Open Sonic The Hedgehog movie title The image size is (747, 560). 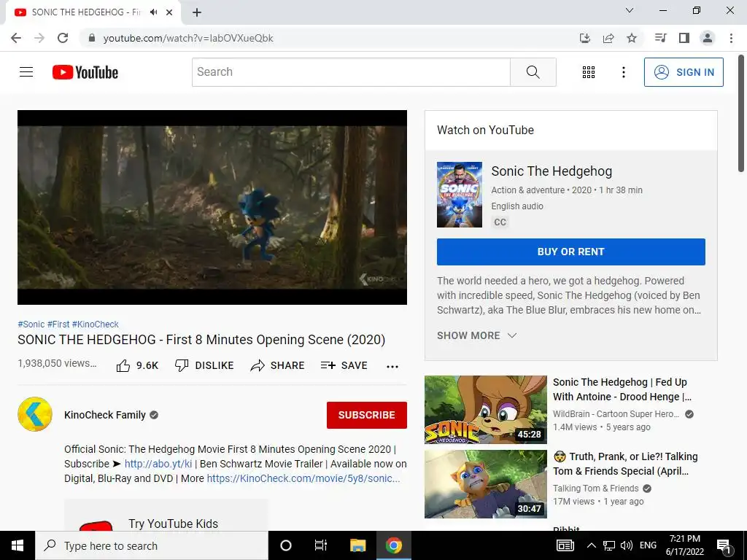click(x=551, y=171)
